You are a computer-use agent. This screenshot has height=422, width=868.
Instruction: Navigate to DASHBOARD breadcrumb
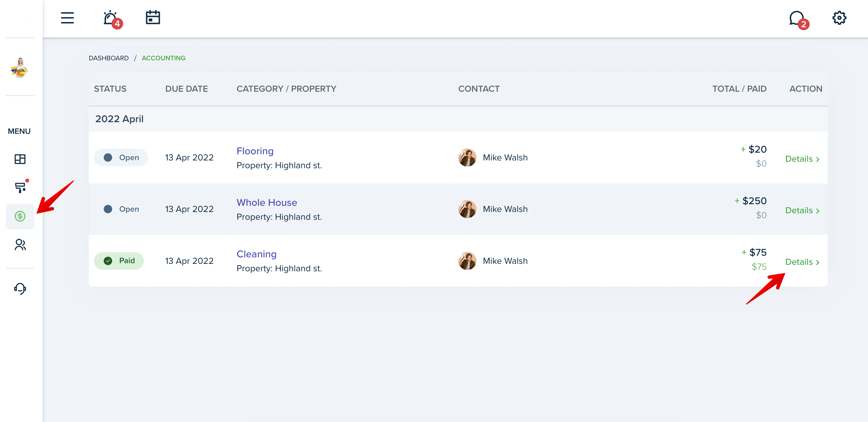tap(109, 58)
